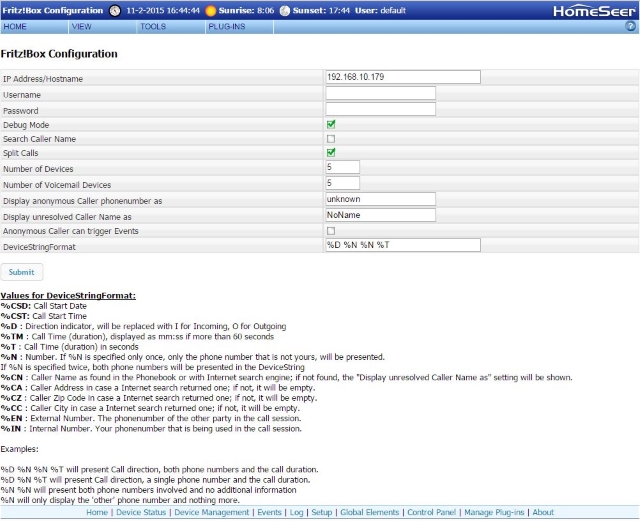Click the '%EN' External Number description
The height and width of the screenshot is (521, 640).
click(151, 418)
